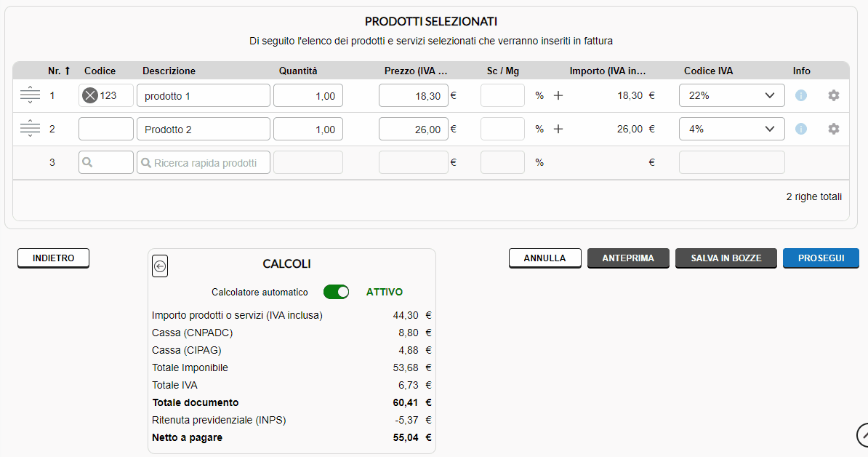Click the plus icon in prodotto 1 row

point(558,95)
